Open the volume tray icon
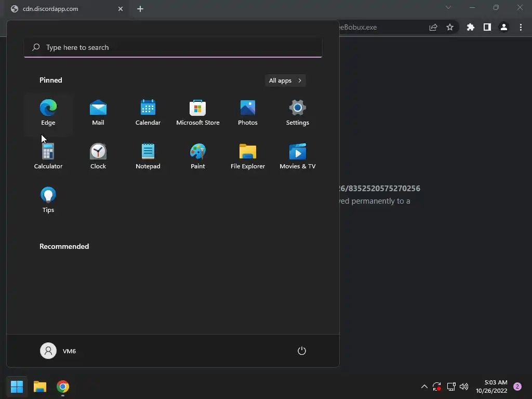This screenshot has height=399, width=532. click(464, 387)
